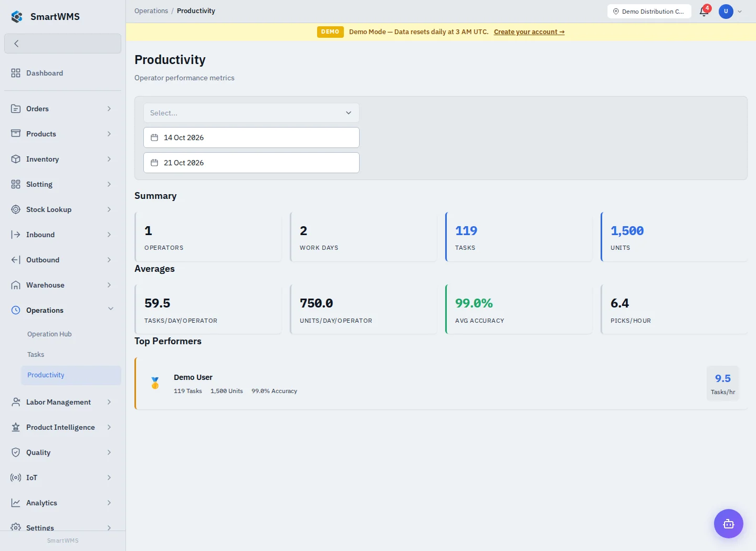Open the Quality menu
The image size is (756, 551).
coord(62,452)
